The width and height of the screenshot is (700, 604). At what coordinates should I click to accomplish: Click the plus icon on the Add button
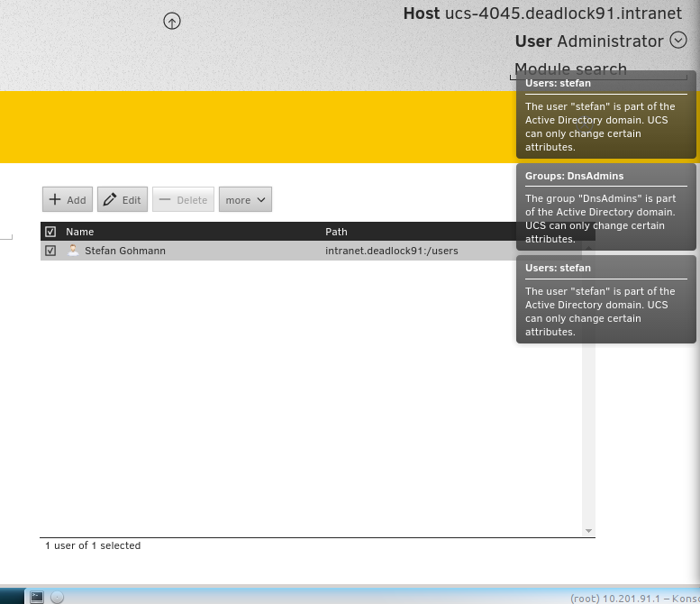[x=55, y=200]
